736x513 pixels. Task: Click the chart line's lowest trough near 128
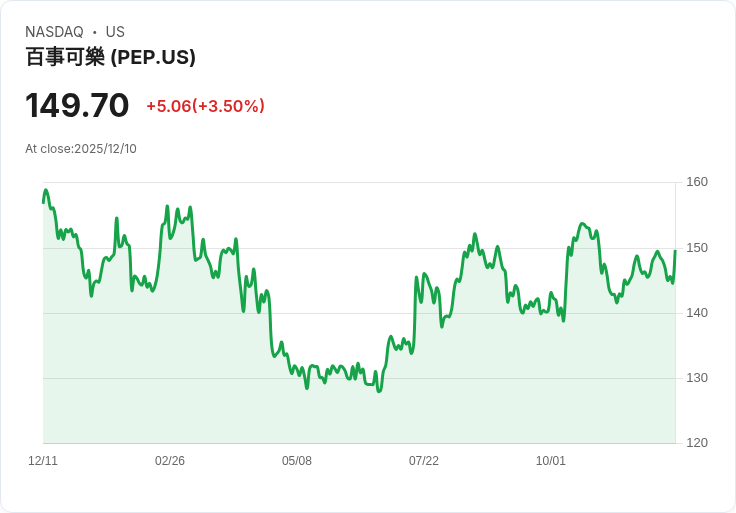[x=379, y=391]
